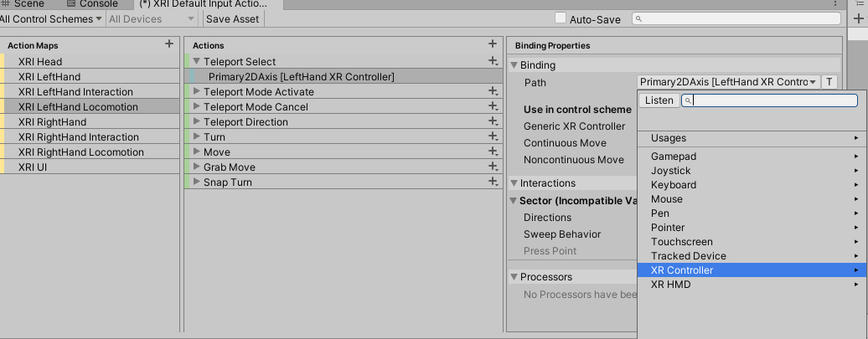The image size is (868, 339).
Task: Add binding to Teleport Select action
Action: click(493, 61)
